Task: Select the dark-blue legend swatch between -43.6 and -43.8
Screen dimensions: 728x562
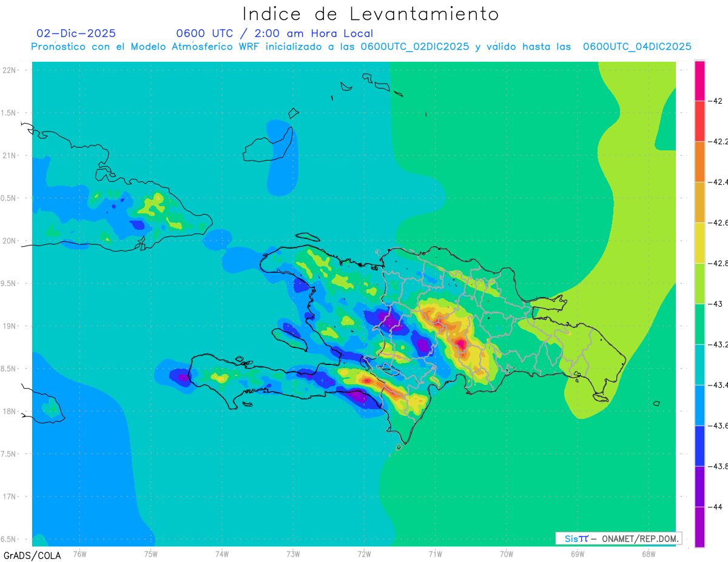Action: 699,446
